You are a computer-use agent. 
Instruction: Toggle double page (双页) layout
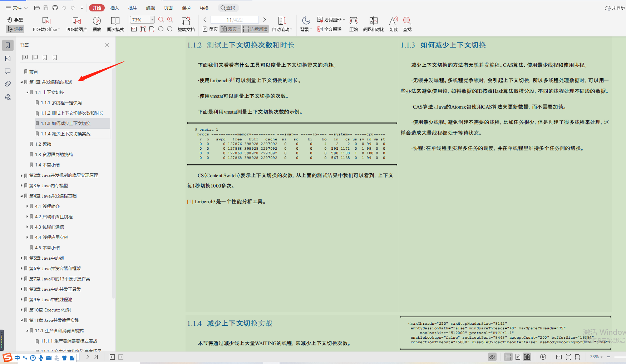(x=230, y=29)
